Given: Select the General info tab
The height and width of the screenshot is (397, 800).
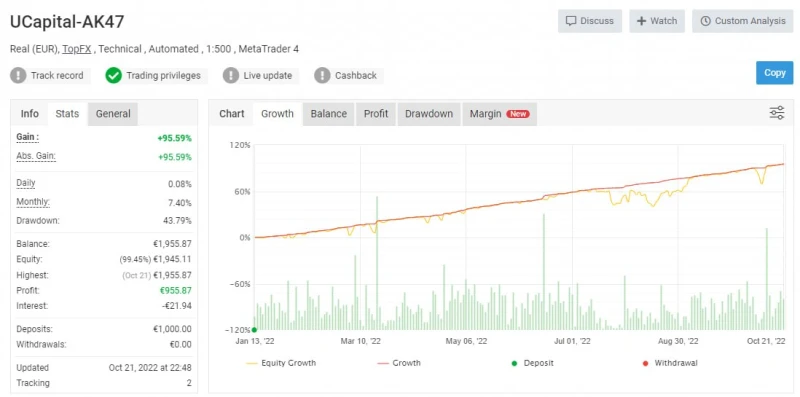Looking at the screenshot, I should pos(113,114).
